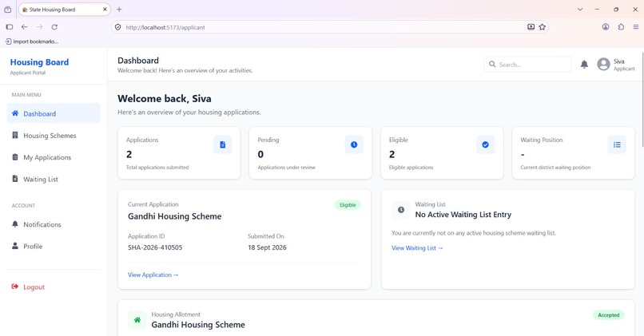Click the site shield icon in address bar
The height and width of the screenshot is (336, 644).
[118, 27]
